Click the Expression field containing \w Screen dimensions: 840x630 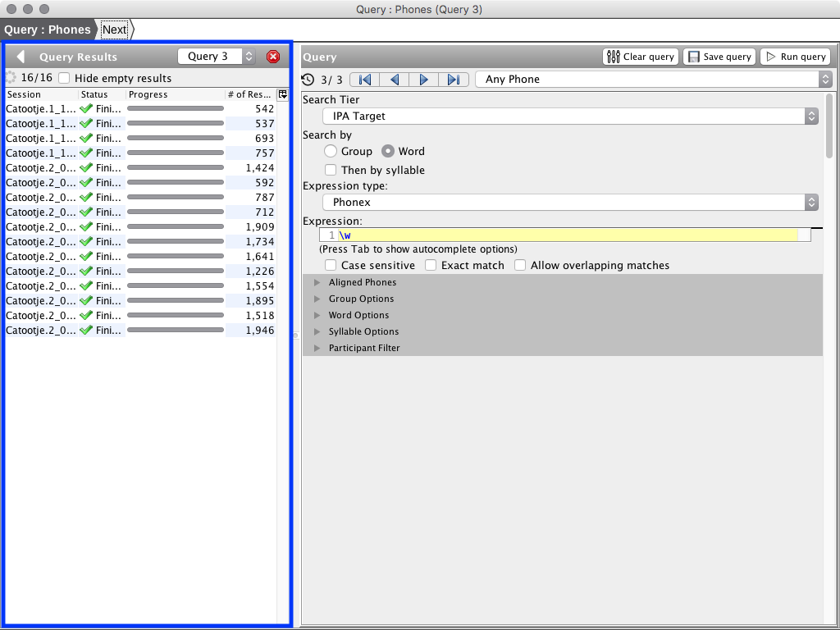click(566, 235)
